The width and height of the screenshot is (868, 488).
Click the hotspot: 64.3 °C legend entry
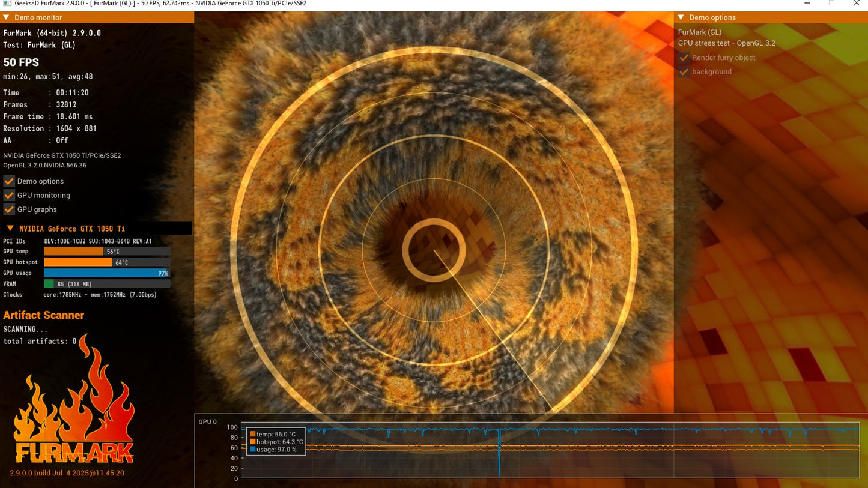276,442
